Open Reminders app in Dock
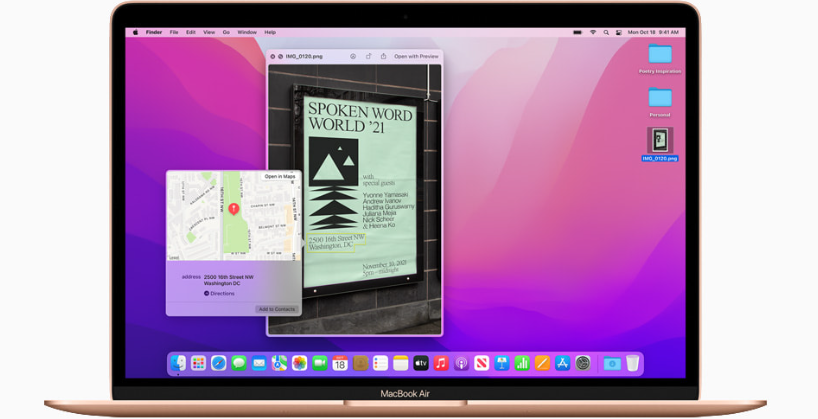818x419 pixels. [380, 363]
